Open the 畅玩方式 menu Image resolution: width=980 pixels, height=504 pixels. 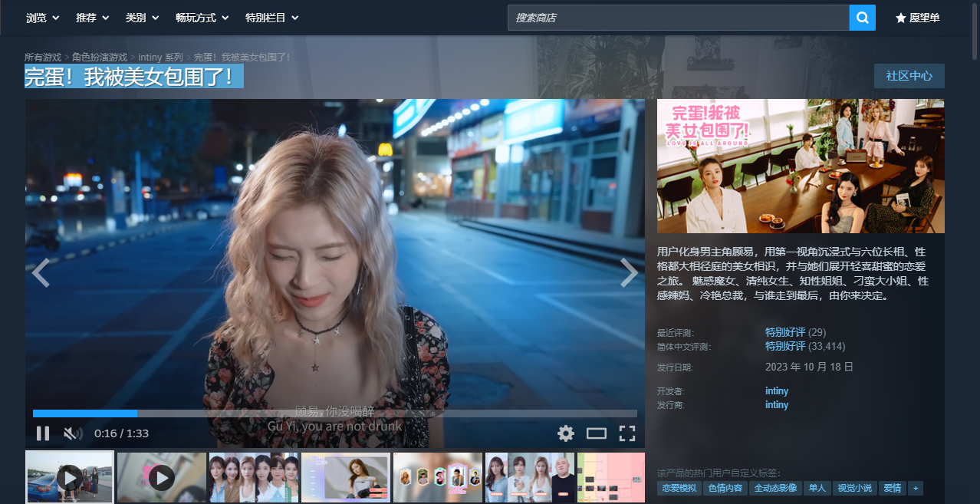pyautogui.click(x=202, y=18)
